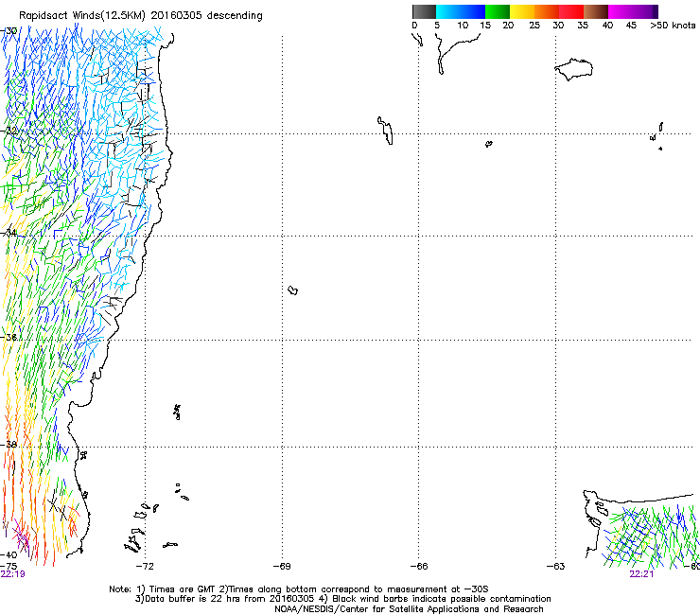Screen dimensions: 700x615
Task: Click the '-34' latitude label
Action: click(x=9, y=233)
